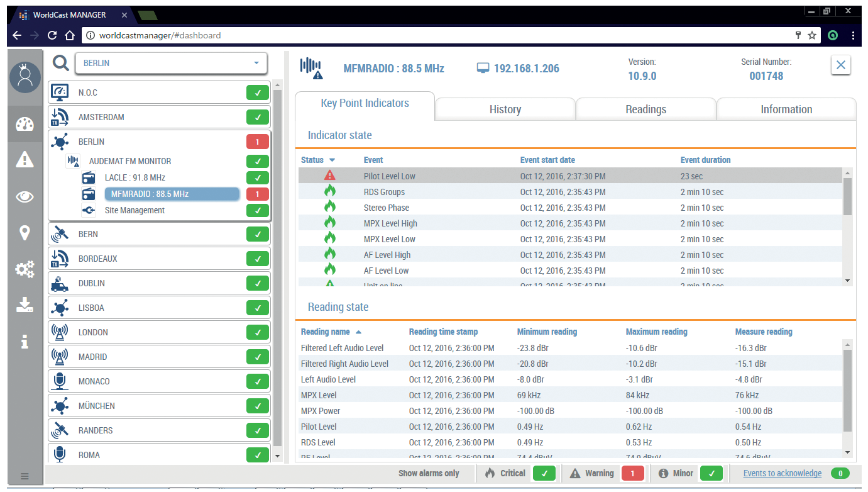Switch to the History tab

point(505,109)
